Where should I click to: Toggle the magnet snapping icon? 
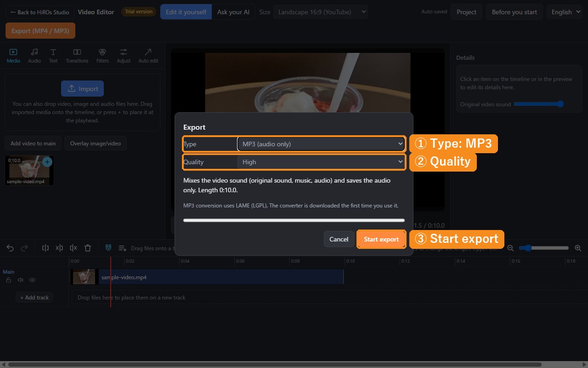pyautogui.click(x=108, y=248)
